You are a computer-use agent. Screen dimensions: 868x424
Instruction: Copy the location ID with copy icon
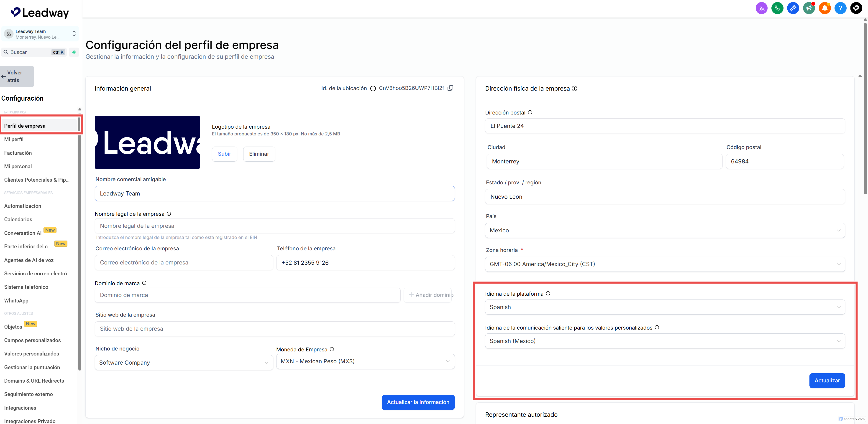click(450, 88)
